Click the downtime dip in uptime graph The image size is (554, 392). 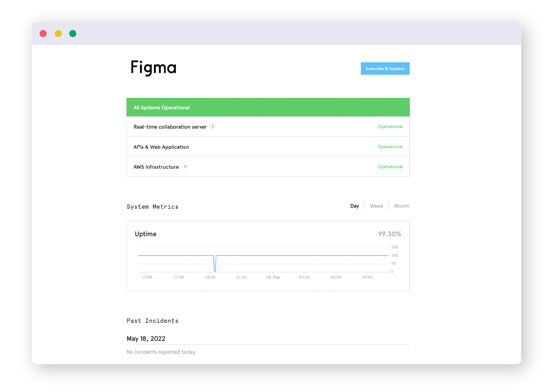tap(215, 264)
